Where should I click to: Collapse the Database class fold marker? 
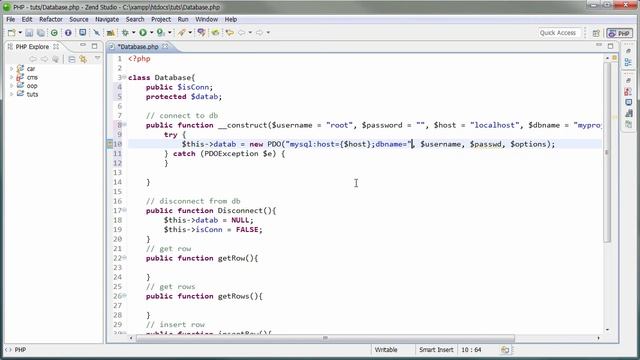coord(124,77)
